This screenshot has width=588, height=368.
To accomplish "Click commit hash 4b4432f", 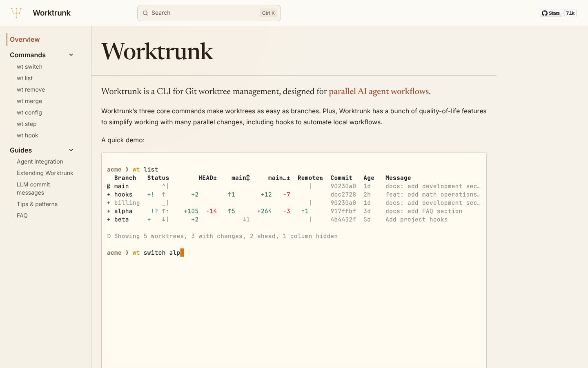I will pos(343,220).
